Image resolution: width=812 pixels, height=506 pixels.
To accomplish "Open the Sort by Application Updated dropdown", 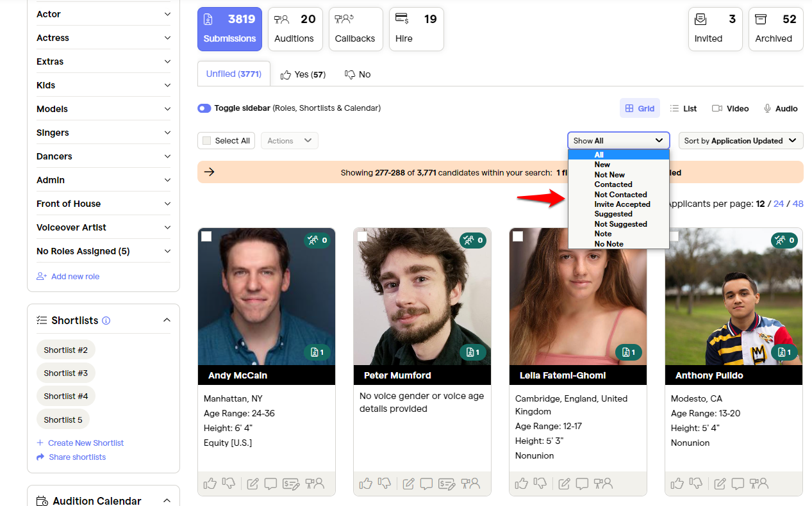I will pyautogui.click(x=740, y=140).
